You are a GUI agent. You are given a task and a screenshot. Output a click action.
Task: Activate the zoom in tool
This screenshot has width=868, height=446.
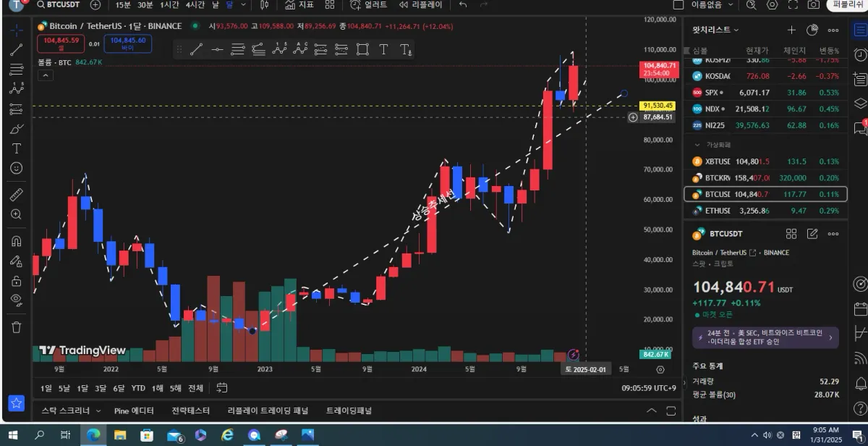click(x=16, y=214)
